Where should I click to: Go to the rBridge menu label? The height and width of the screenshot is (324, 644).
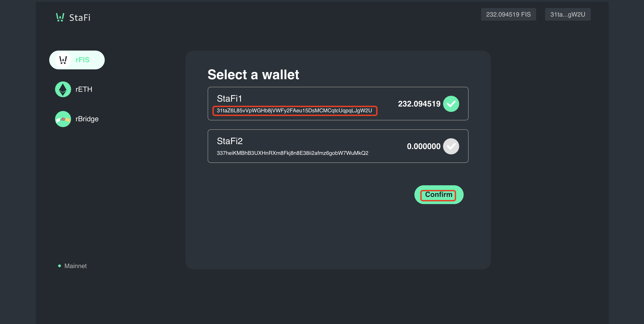pyautogui.click(x=87, y=119)
